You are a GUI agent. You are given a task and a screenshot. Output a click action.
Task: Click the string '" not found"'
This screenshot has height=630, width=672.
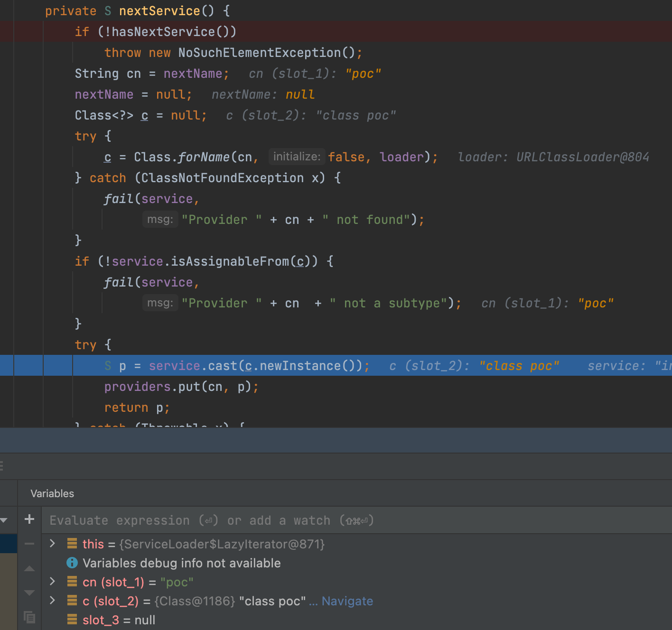pyautogui.click(x=366, y=220)
